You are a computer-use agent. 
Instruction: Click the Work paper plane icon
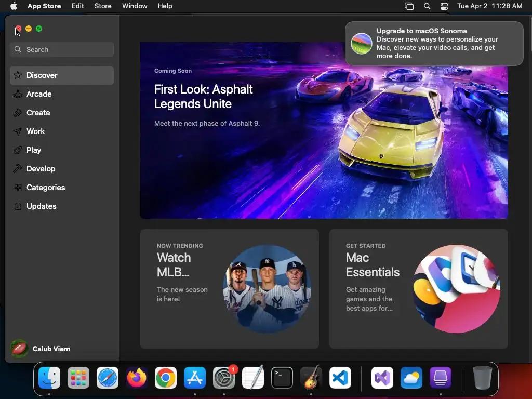pos(18,131)
